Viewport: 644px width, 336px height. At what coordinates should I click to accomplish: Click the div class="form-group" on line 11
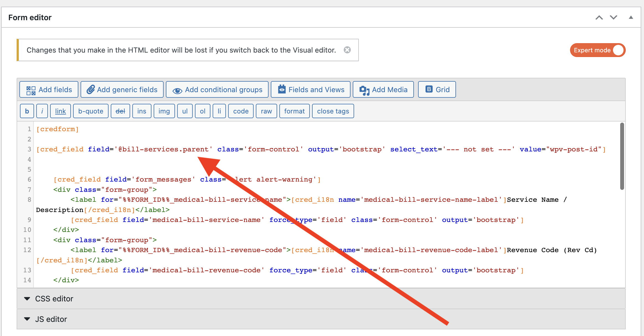coord(105,240)
